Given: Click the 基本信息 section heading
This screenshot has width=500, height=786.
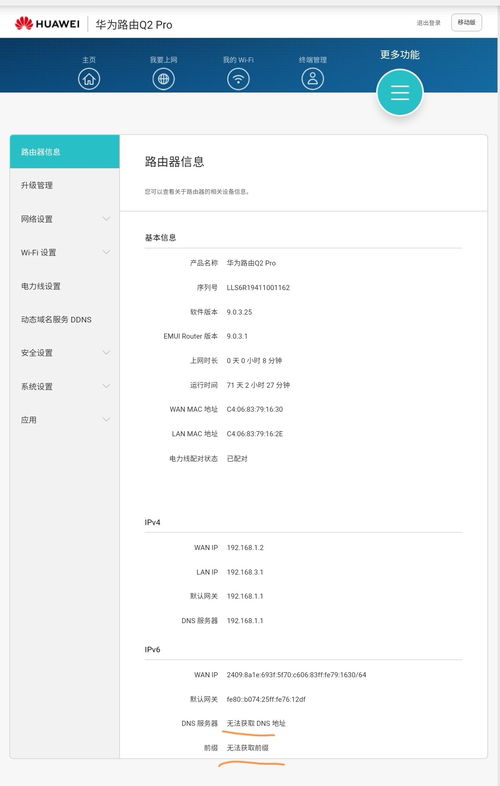Looking at the screenshot, I should 160,238.
